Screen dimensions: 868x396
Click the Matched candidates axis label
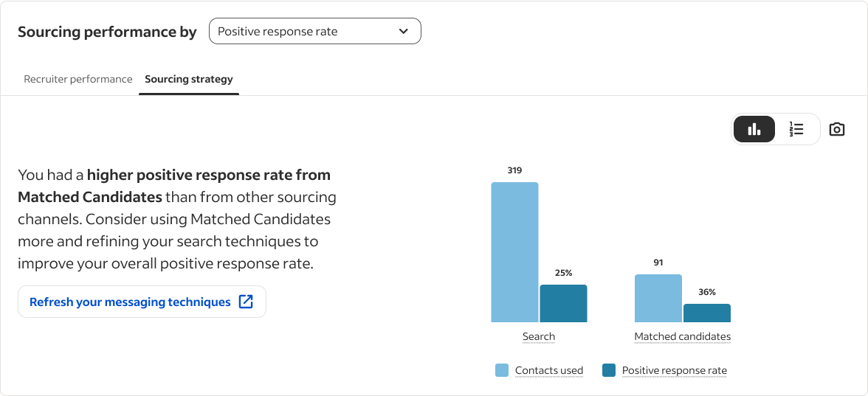pyautogui.click(x=683, y=336)
